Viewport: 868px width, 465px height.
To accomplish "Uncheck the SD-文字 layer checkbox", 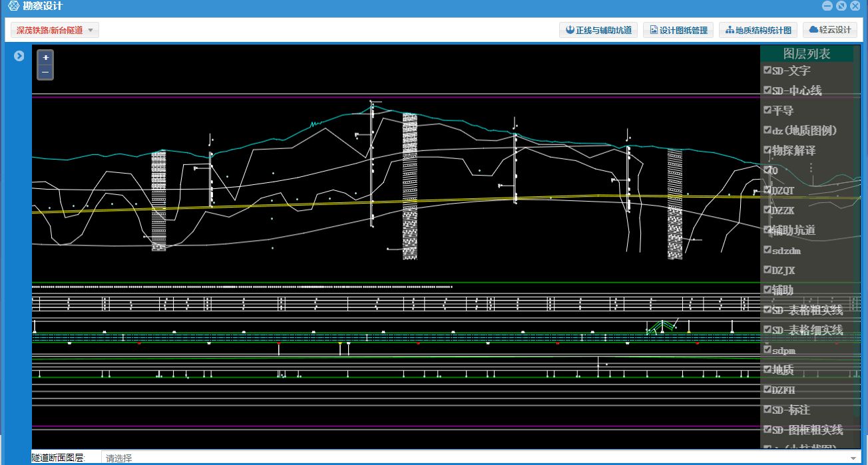I will 767,70.
